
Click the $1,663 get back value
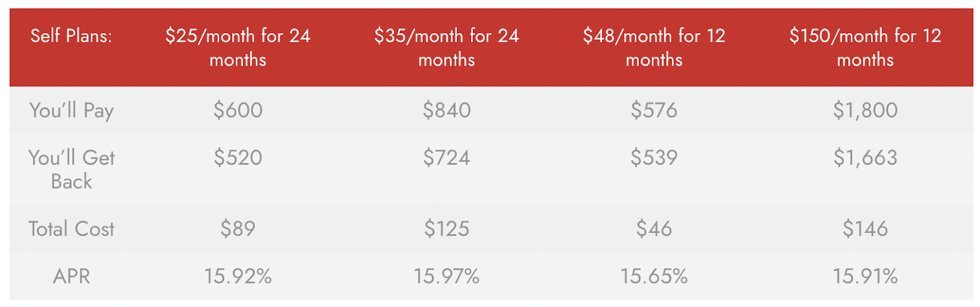click(865, 157)
